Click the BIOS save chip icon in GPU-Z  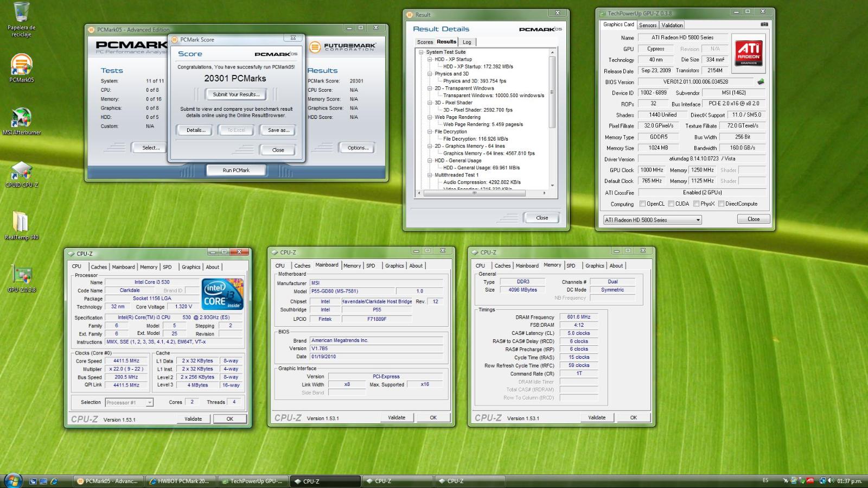click(x=761, y=82)
